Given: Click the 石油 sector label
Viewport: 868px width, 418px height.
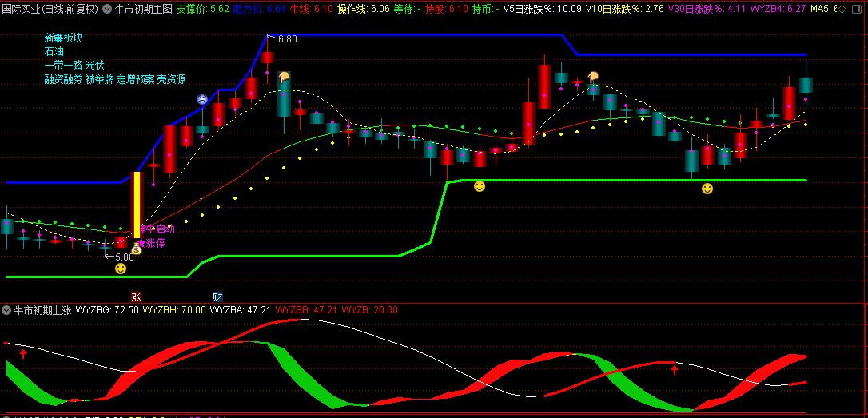Looking at the screenshot, I should tap(54, 51).
